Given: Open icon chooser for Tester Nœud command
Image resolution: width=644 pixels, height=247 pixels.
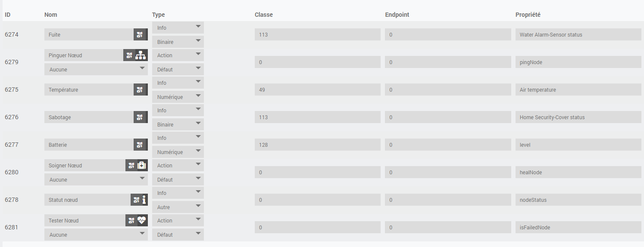Looking at the screenshot, I should (x=131, y=220).
